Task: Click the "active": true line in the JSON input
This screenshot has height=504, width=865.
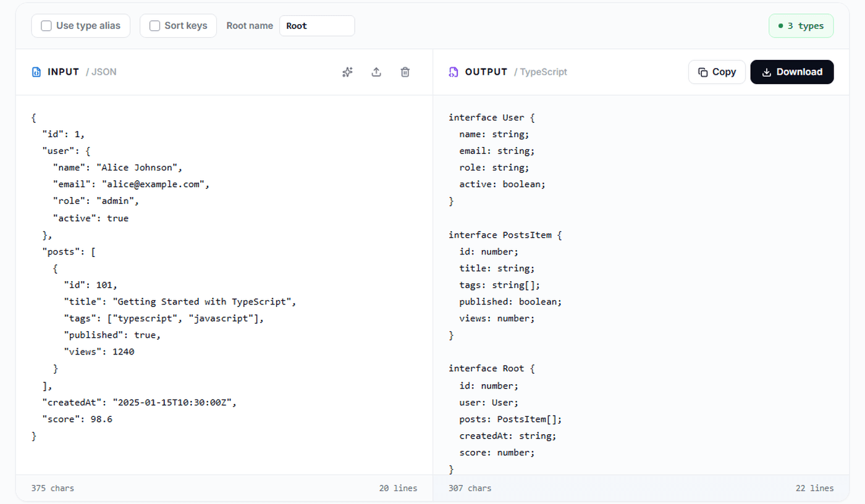Action: pos(91,218)
